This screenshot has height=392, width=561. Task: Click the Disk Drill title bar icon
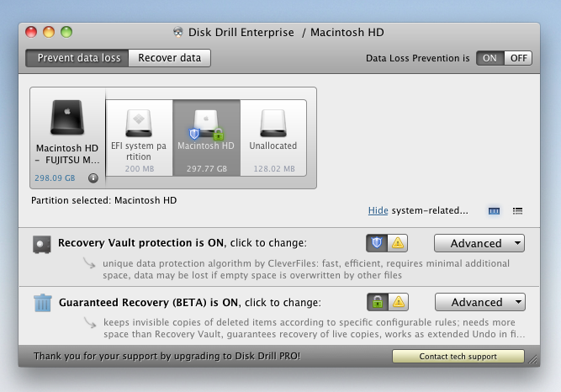[x=178, y=32]
